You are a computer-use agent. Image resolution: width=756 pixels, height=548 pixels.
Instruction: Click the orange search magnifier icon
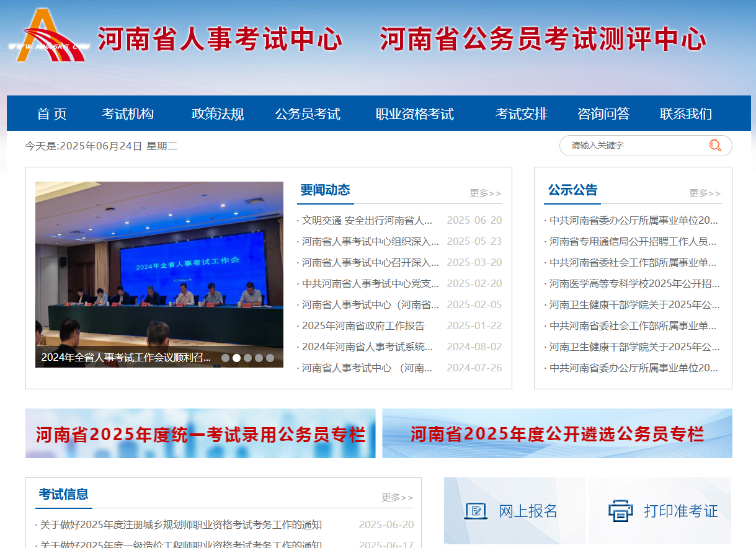click(715, 146)
